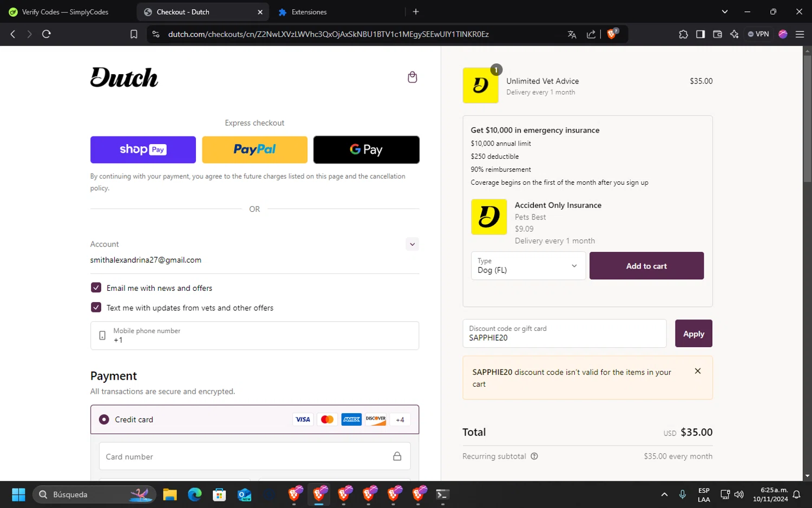This screenshot has height=508, width=812.
Task: Open the terminal app from taskbar
Action: click(x=442, y=494)
